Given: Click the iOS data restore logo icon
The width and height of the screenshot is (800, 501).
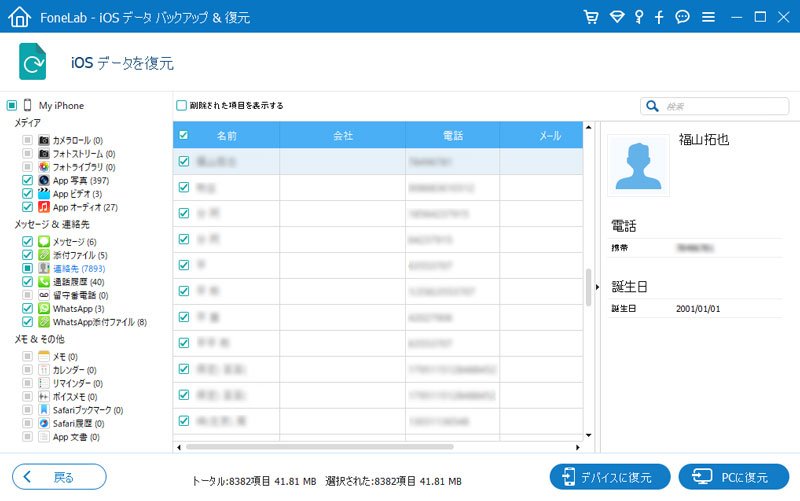Looking at the screenshot, I should point(33,61).
